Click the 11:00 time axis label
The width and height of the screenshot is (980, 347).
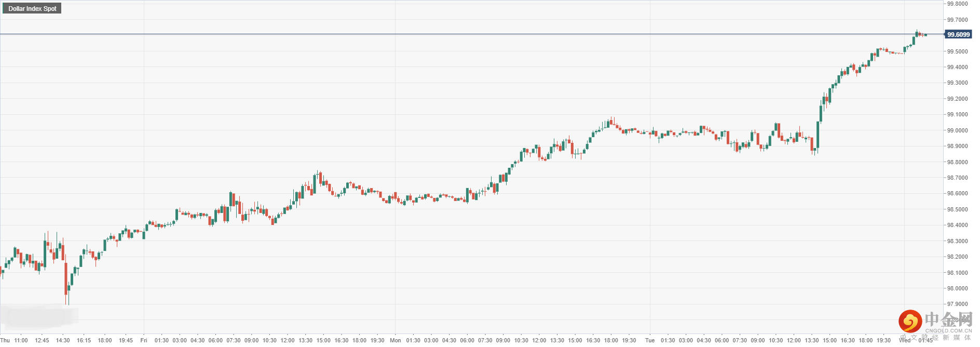21,340
